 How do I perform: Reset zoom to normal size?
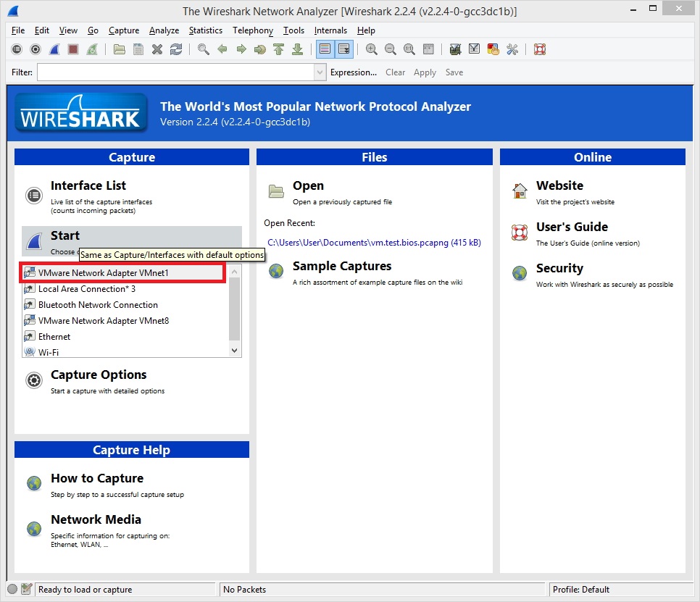pos(409,49)
